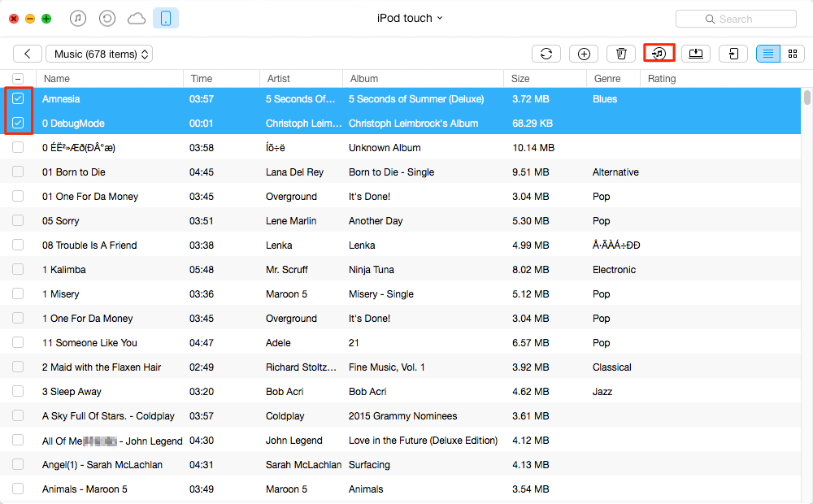
Task: Check the 11 Someone Like You checkbox
Action: (18, 342)
